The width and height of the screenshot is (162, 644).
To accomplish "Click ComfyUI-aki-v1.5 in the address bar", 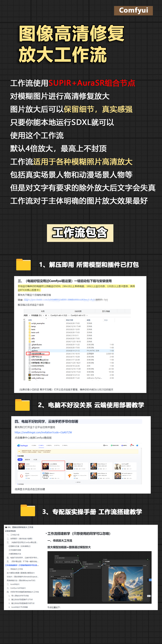I will point(78,315).
